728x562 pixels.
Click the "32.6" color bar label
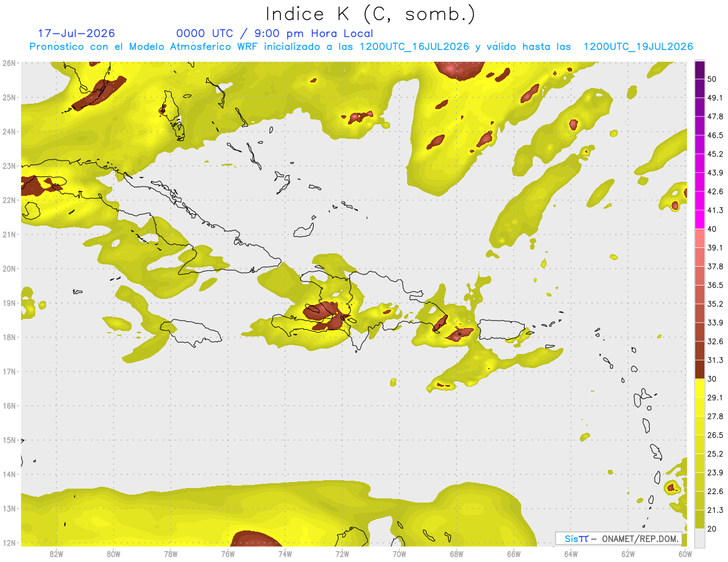715,341
